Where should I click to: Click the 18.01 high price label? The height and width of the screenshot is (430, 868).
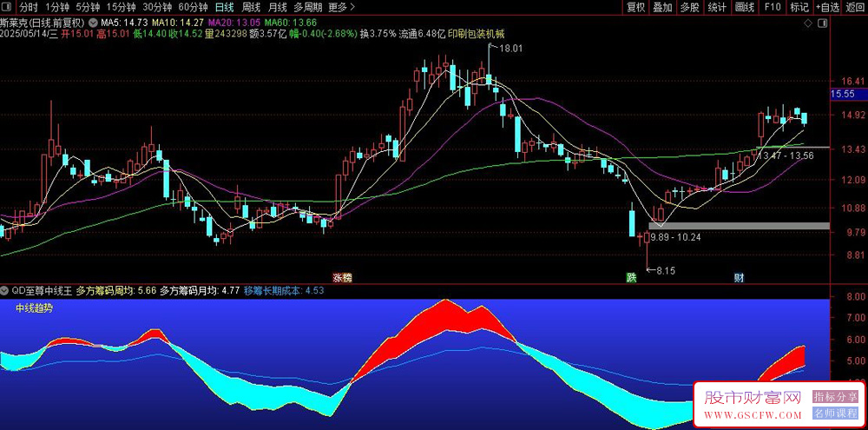click(x=511, y=49)
